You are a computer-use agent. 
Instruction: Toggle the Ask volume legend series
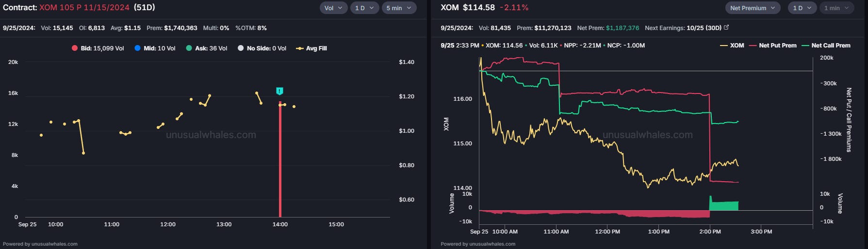coord(207,48)
